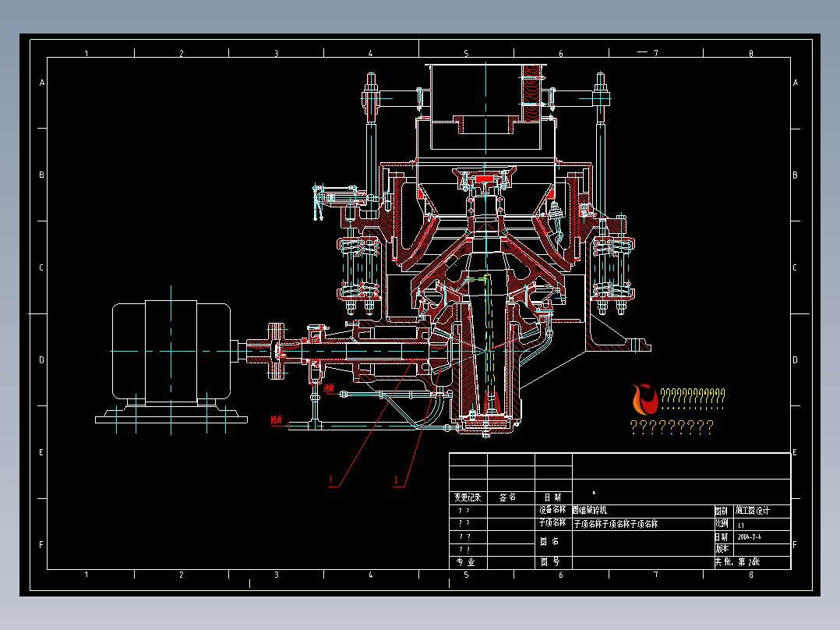
Task: Select the electric motor outline drawing
Action: pyautogui.click(x=171, y=361)
